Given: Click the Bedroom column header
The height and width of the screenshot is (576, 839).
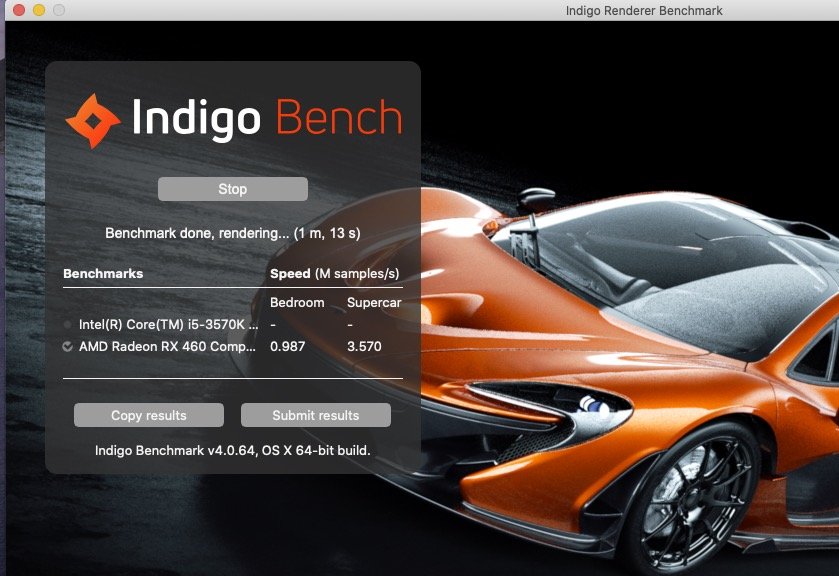Looking at the screenshot, I should click(297, 302).
